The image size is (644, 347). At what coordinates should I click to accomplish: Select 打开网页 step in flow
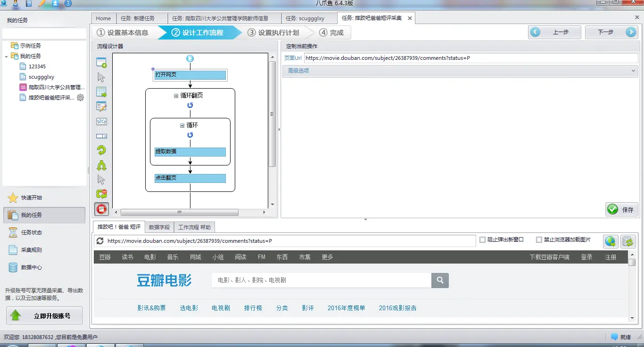point(190,75)
